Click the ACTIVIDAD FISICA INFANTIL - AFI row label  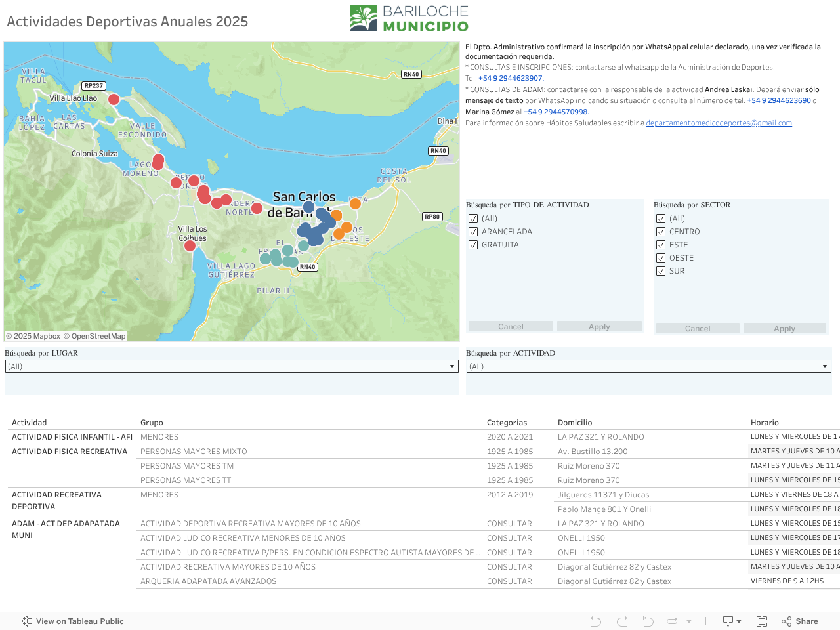point(72,437)
